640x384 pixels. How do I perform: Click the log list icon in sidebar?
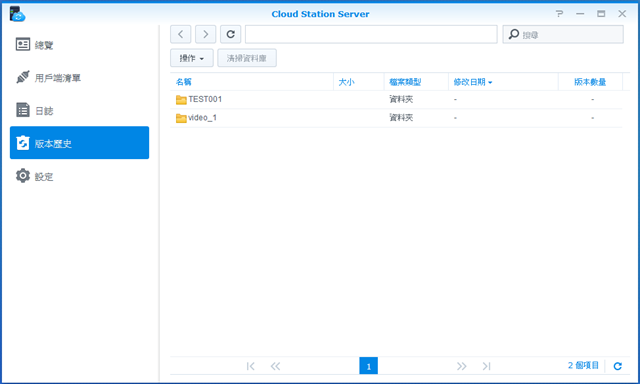pyautogui.click(x=23, y=110)
